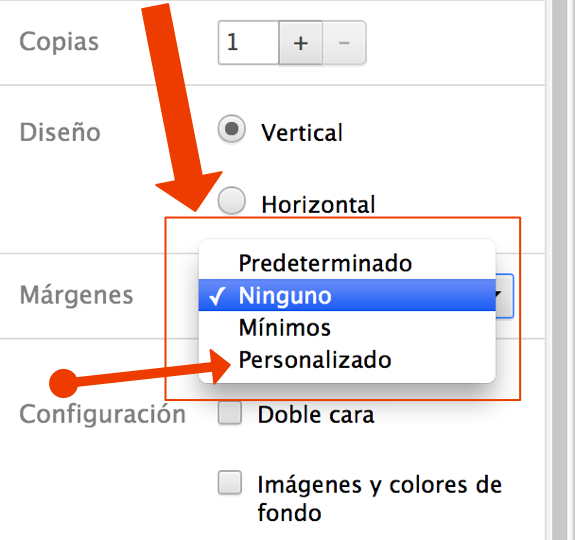Click the Vertical option text label

click(x=302, y=133)
